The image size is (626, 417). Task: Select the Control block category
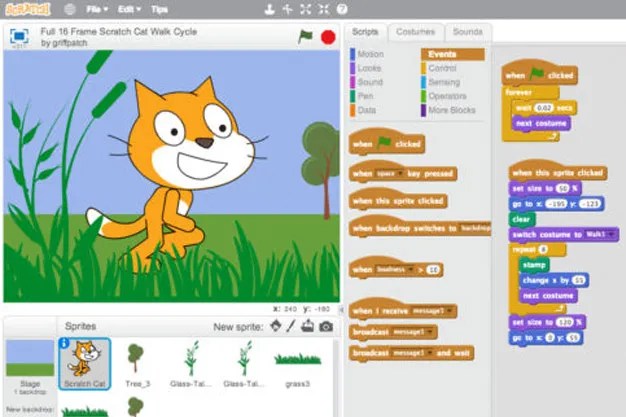tap(439, 68)
